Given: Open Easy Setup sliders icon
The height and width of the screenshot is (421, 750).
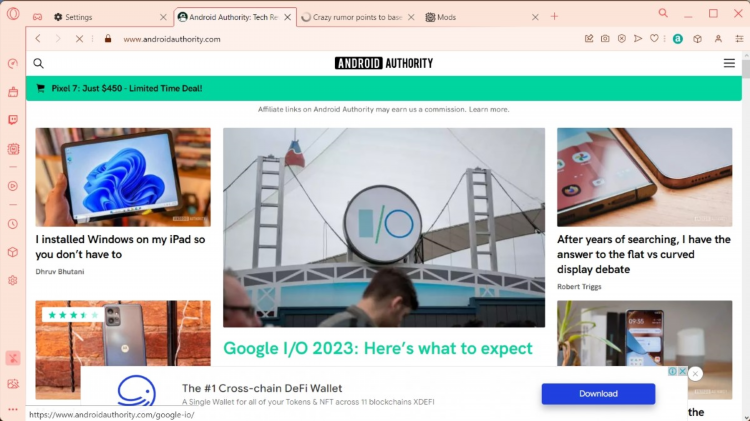Looking at the screenshot, I should tap(739, 39).
